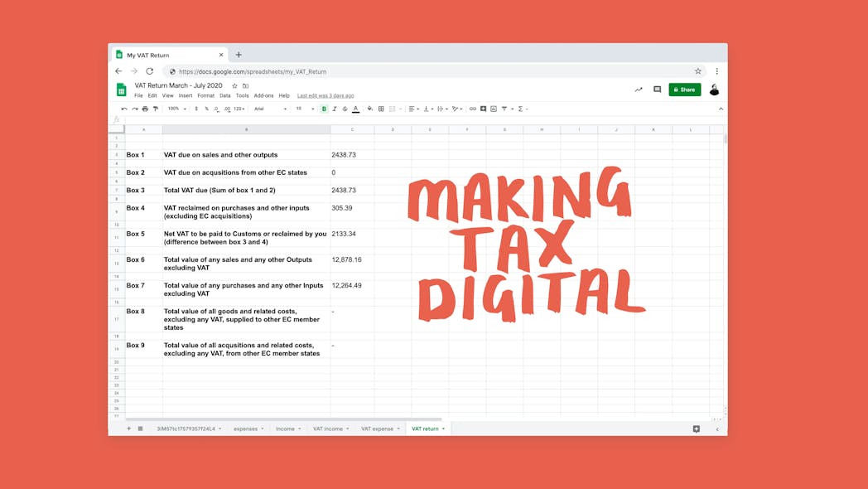Increase decimal places

click(x=227, y=109)
